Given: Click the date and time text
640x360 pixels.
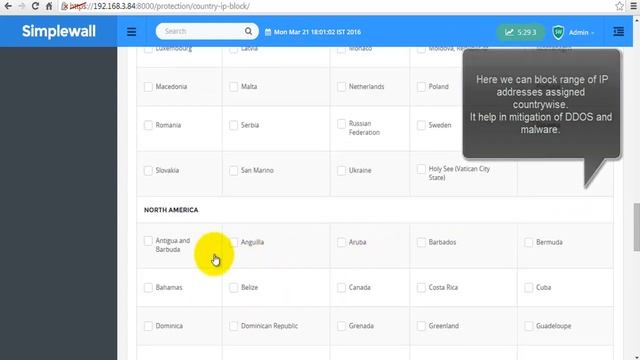Looking at the screenshot, I should [x=317, y=32].
